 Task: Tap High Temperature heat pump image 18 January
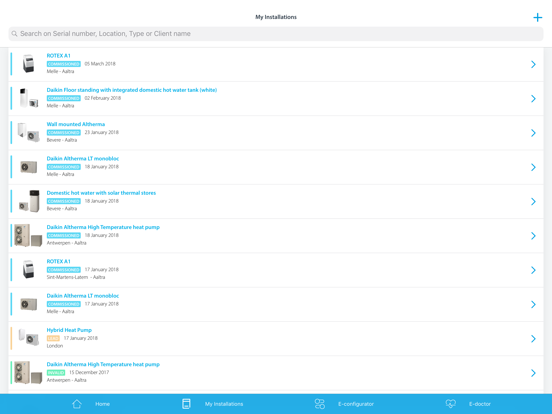pyautogui.click(x=28, y=235)
